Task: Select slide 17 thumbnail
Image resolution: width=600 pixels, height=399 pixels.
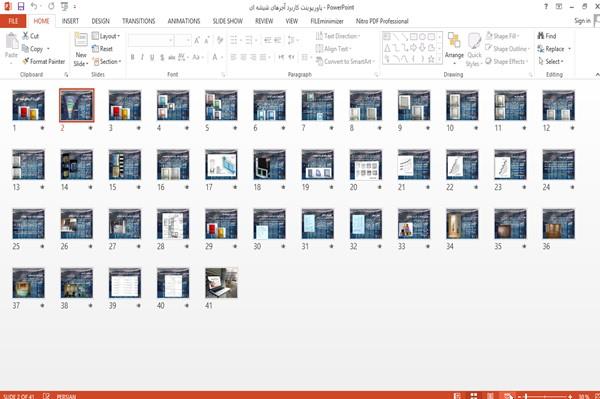Action: pos(221,164)
